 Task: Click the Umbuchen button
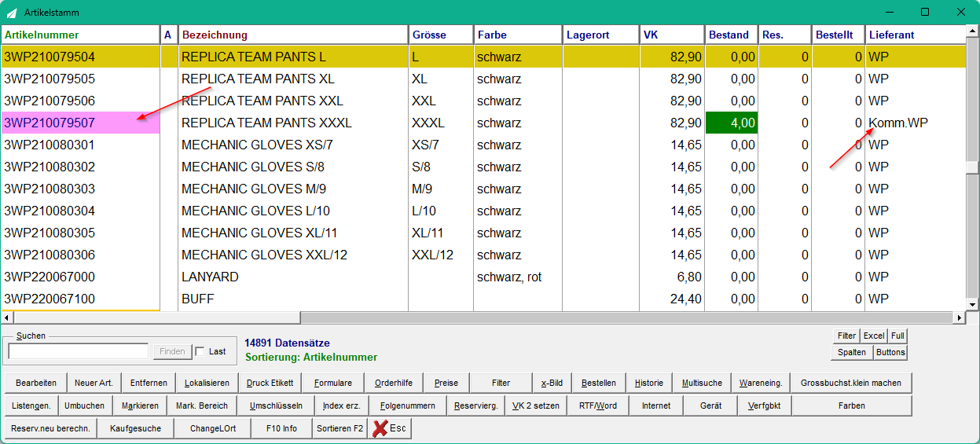point(85,405)
